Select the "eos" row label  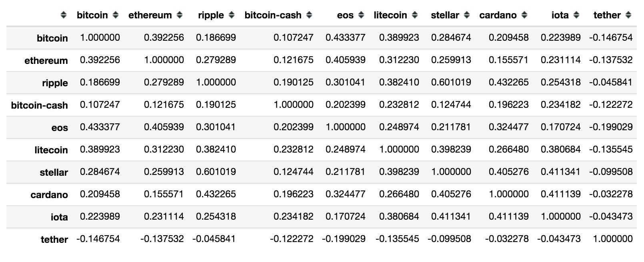coord(60,128)
